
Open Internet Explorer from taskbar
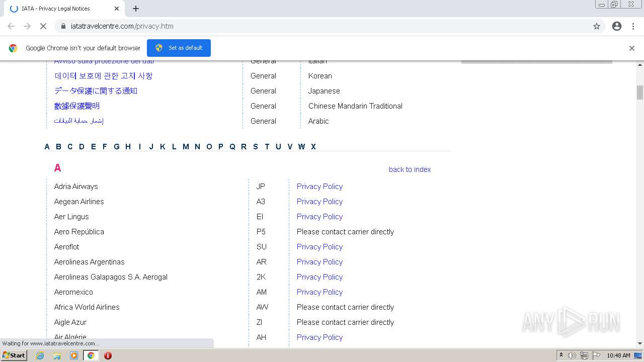point(40,355)
